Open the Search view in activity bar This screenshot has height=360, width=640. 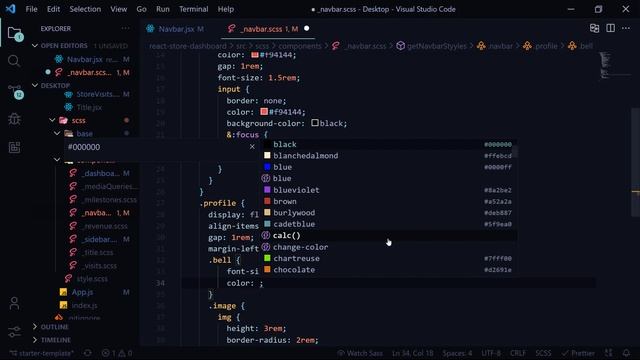pyautogui.click(x=14, y=61)
